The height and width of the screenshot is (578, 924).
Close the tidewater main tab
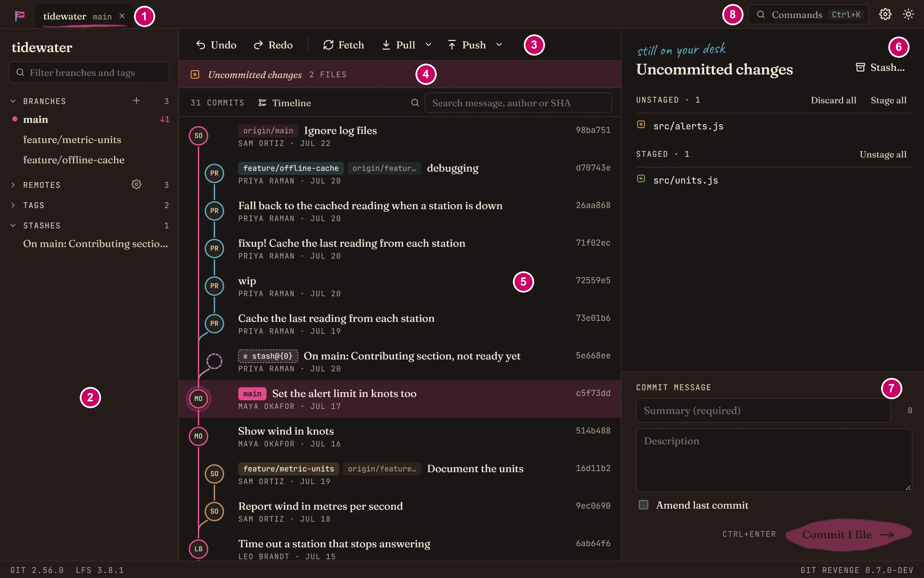tap(122, 16)
